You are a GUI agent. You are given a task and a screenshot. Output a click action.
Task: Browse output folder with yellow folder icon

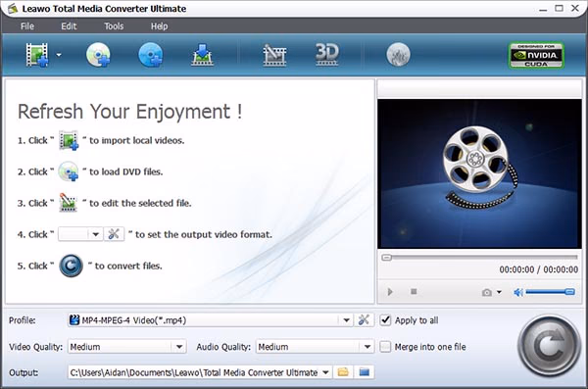pyautogui.click(x=343, y=372)
